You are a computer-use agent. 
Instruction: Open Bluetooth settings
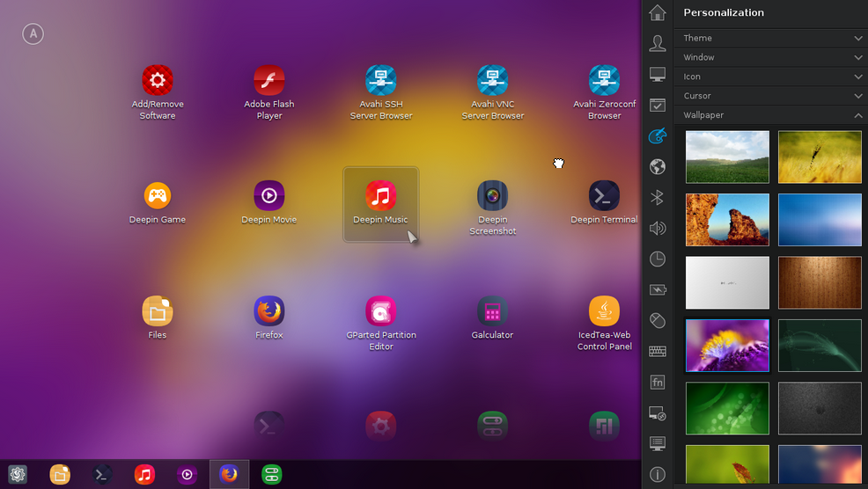pos(658,198)
